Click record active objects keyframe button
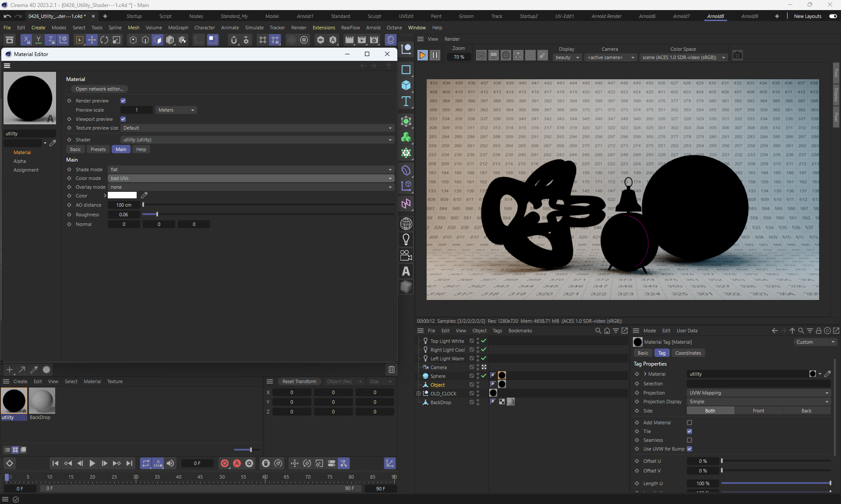The image size is (841, 504). click(x=224, y=463)
